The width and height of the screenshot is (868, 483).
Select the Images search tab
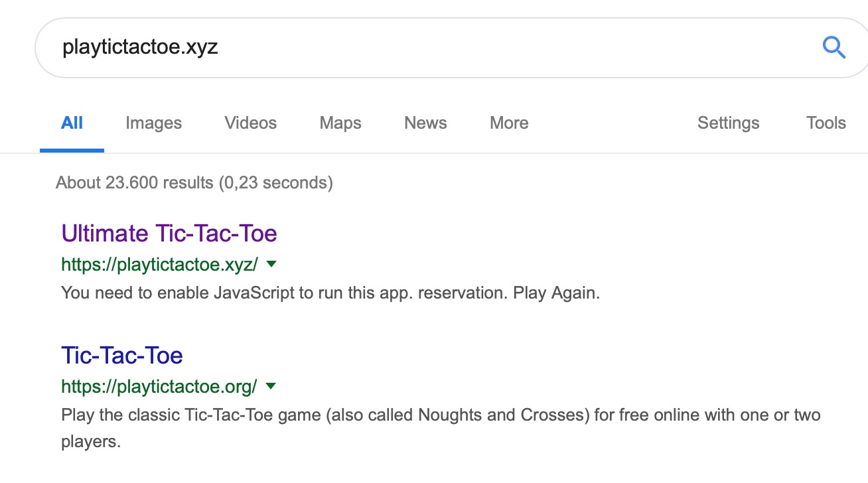(153, 123)
